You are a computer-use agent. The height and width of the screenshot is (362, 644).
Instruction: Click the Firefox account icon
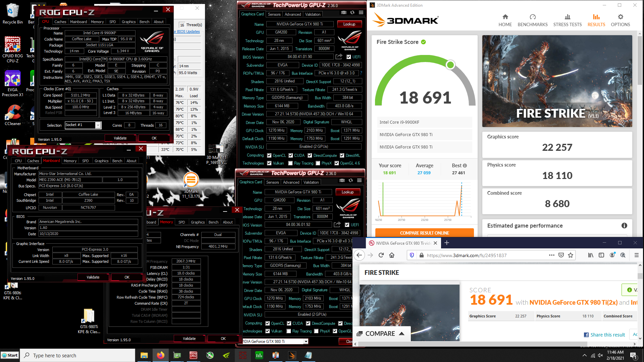pos(612,255)
